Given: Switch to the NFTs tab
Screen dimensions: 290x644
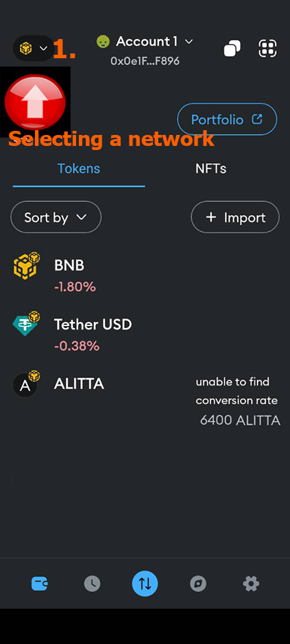Looking at the screenshot, I should (x=210, y=169).
